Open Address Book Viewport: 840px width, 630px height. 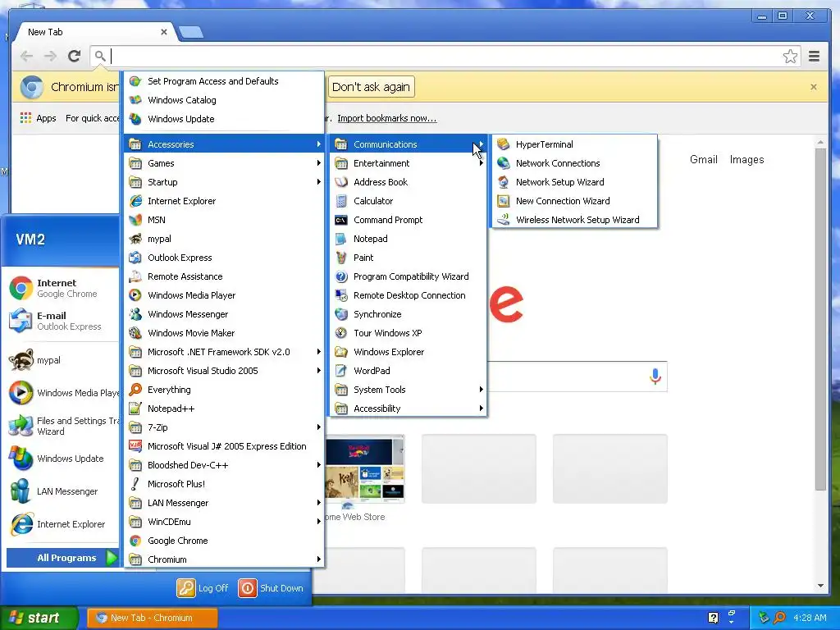point(409,182)
